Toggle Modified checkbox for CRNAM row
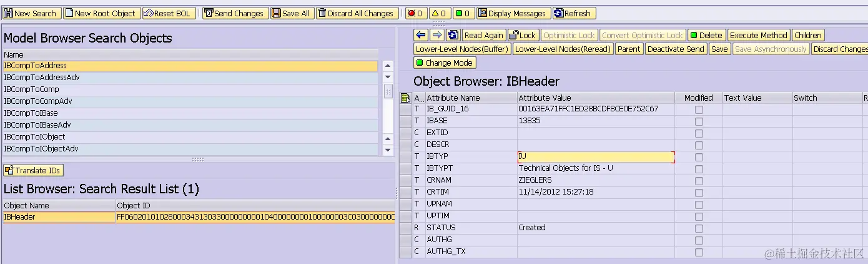868x264 pixels. [699, 181]
